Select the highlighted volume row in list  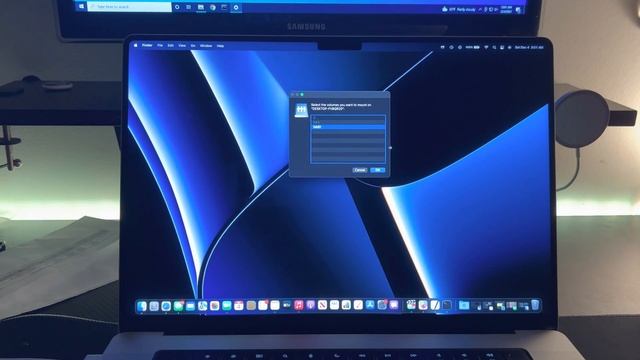348,127
